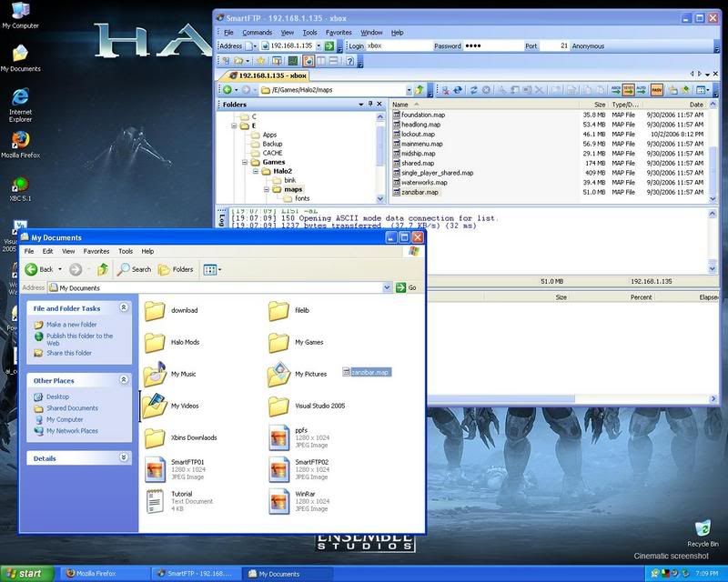Select the SmartFTP02 JPEG image

click(298, 469)
